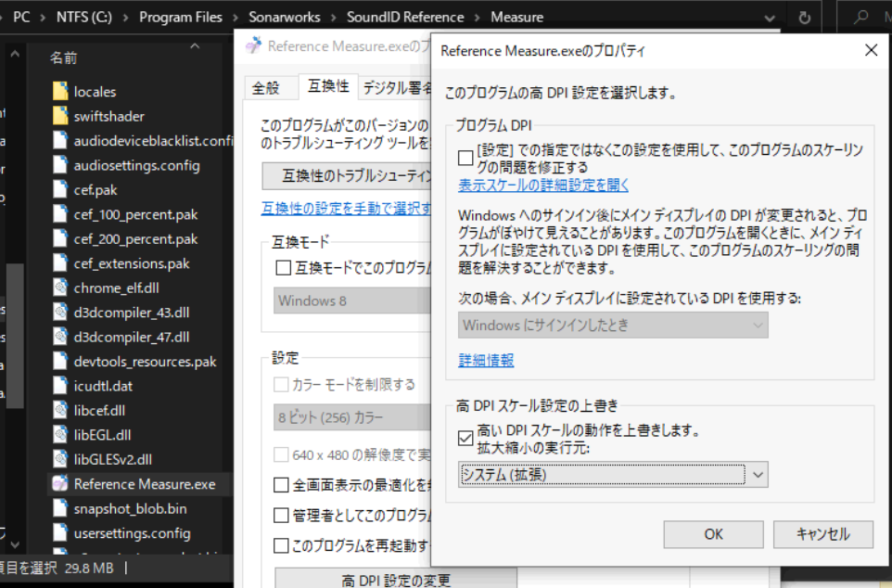
Task: Select the audiosettings.config file icon
Action: point(60,165)
